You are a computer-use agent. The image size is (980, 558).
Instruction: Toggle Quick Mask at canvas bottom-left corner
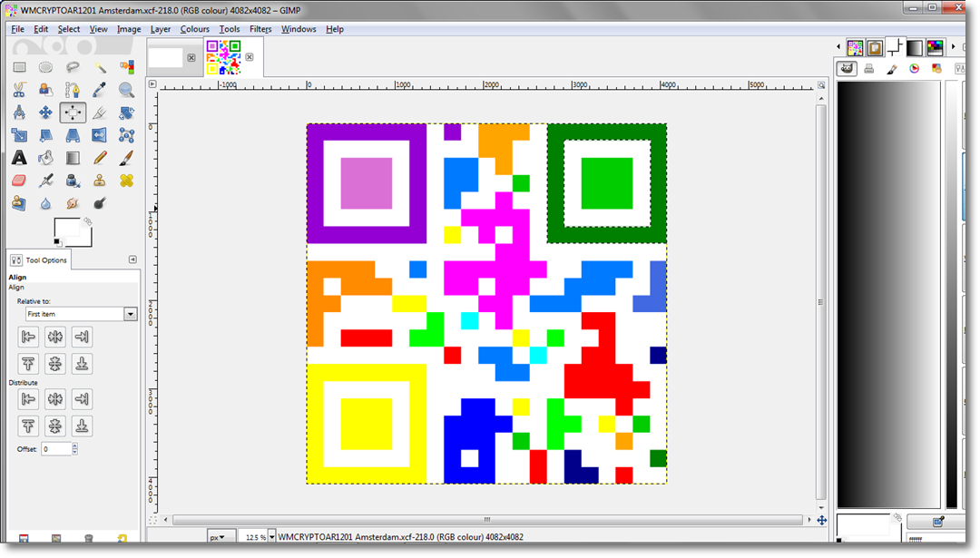(x=152, y=519)
